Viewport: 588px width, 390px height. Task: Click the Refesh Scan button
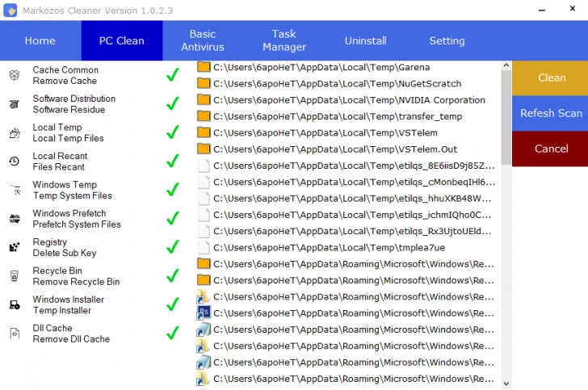tap(551, 113)
